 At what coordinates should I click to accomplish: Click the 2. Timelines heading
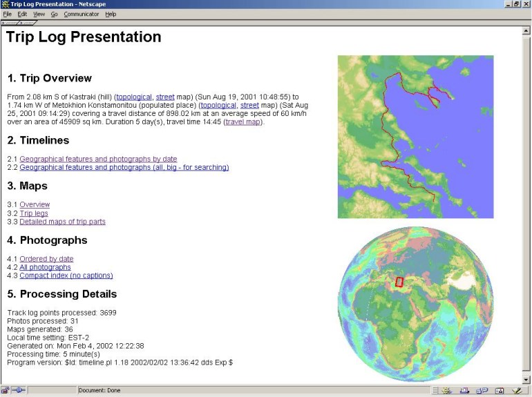pos(38,140)
